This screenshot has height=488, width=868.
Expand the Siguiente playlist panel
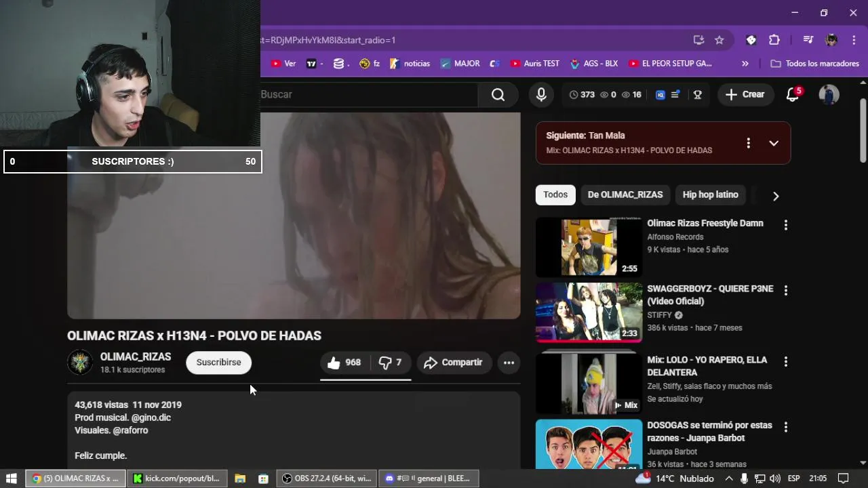pos(774,143)
